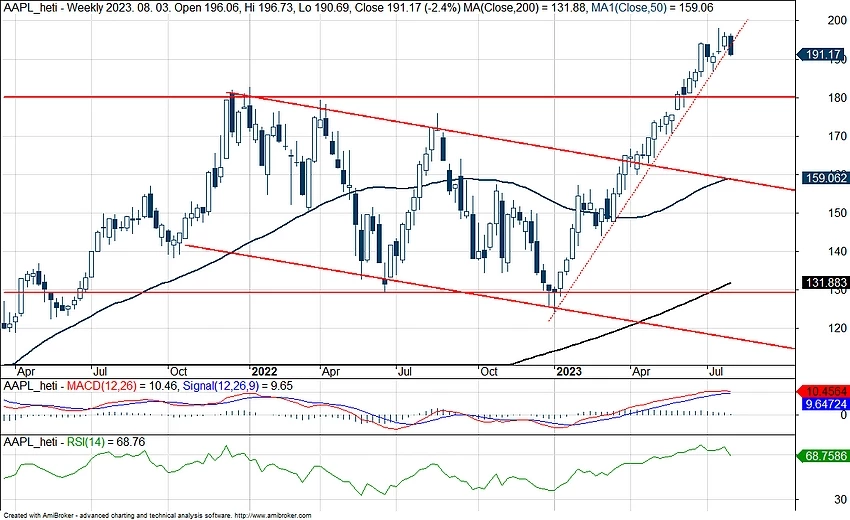Click the MA1(Close,50) = 159.06 title text
Image resolution: width=850 pixels, height=520 pixels.
pyautogui.click(x=652, y=8)
